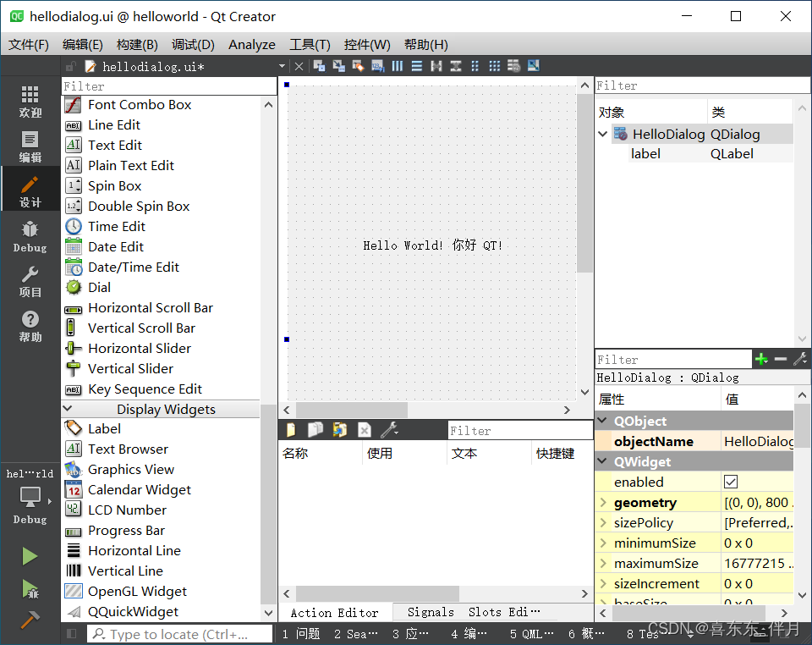Open the Analyze menu
The width and height of the screenshot is (812, 645).
[x=252, y=45]
